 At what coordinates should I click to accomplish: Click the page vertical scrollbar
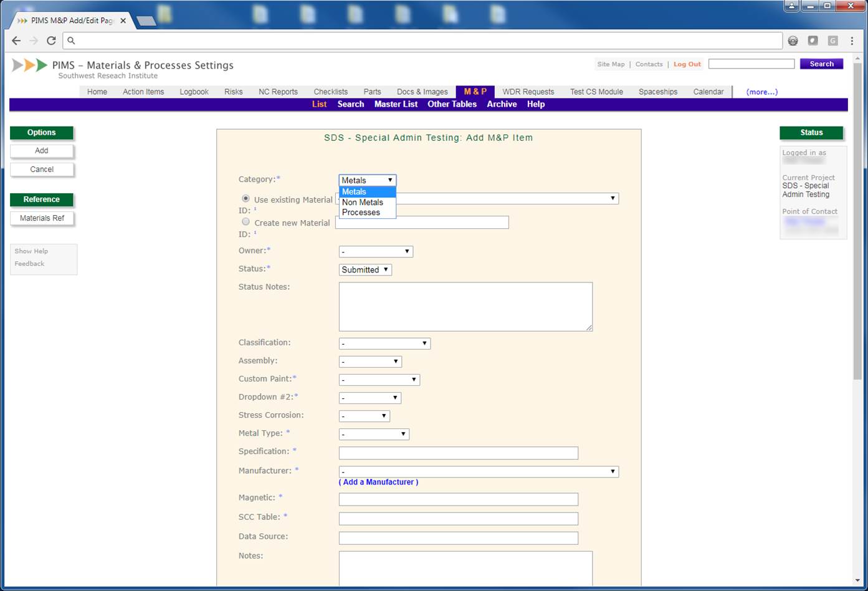tap(857, 249)
